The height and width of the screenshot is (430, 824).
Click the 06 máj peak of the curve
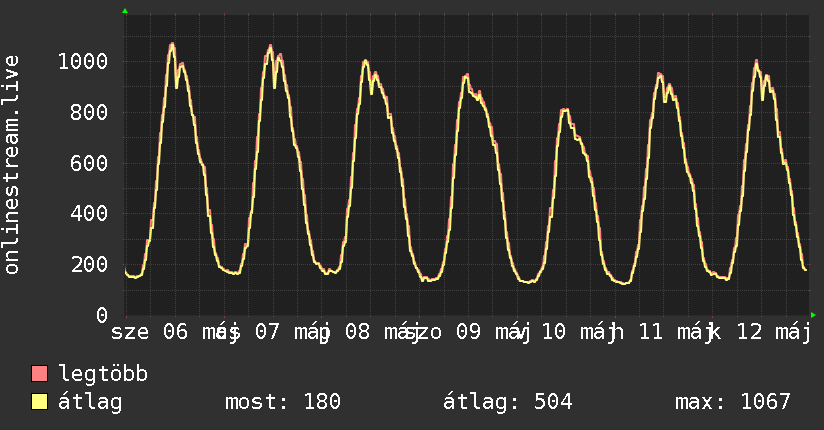172,44
